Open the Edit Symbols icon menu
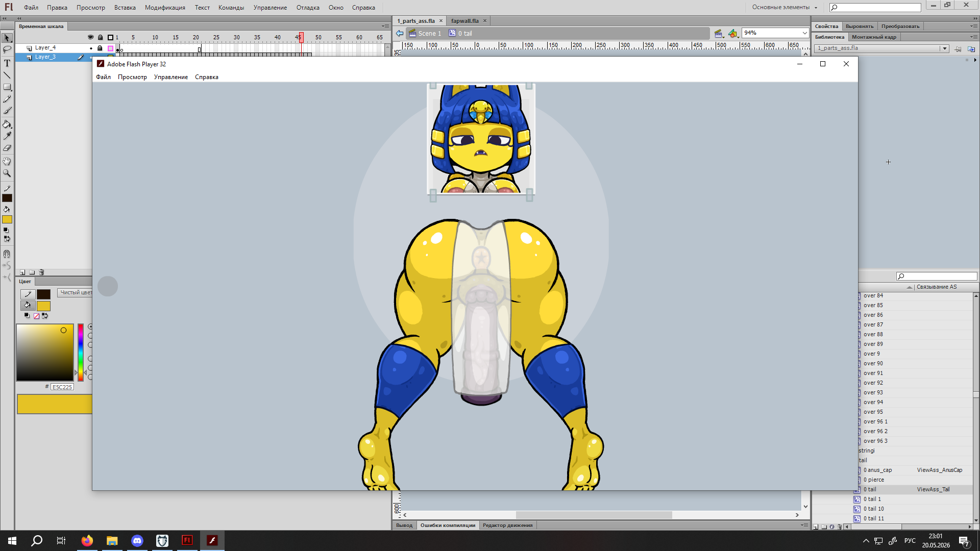This screenshot has width=980, height=551. coord(733,33)
